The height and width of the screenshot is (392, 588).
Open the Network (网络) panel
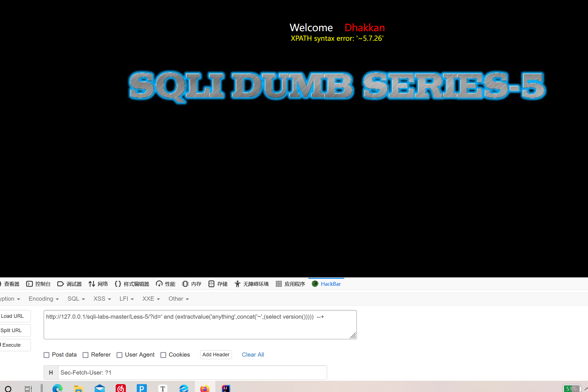98,284
